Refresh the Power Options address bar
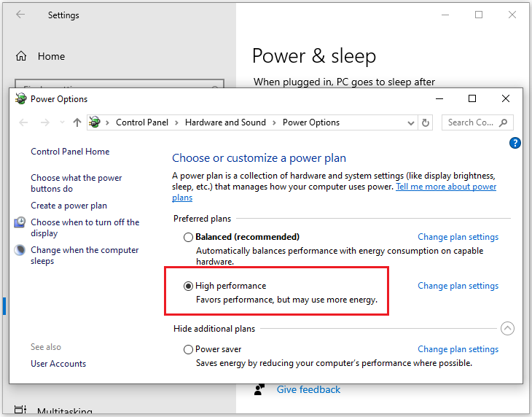Image resolution: width=532 pixels, height=417 pixels. [x=426, y=122]
